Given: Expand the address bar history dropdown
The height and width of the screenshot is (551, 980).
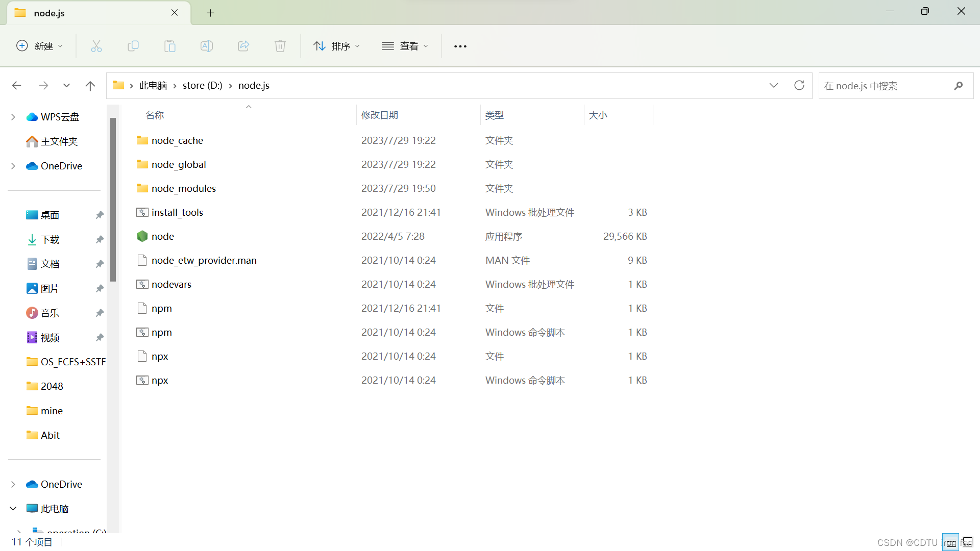Looking at the screenshot, I should point(774,85).
